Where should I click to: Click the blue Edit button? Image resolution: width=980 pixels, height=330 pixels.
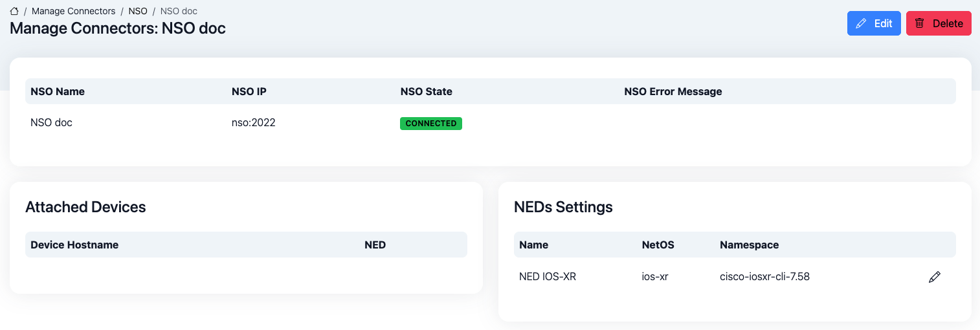pos(873,23)
